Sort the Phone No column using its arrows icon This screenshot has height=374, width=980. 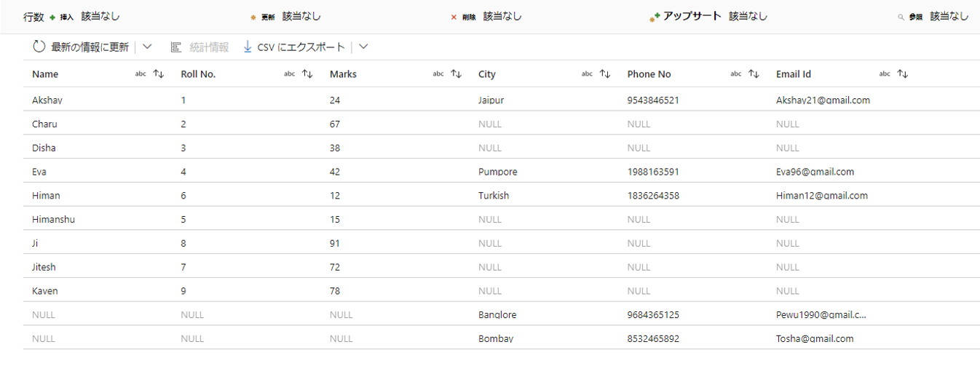(x=754, y=74)
